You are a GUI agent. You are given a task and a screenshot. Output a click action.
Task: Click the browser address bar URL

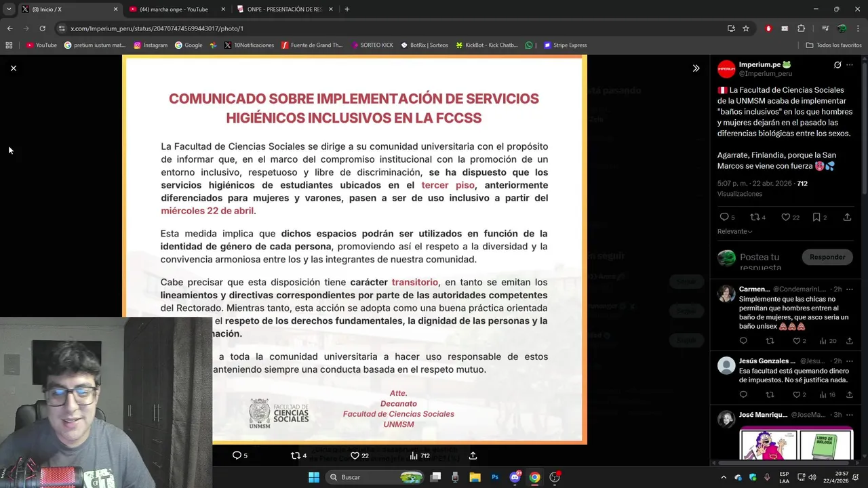[x=157, y=28]
